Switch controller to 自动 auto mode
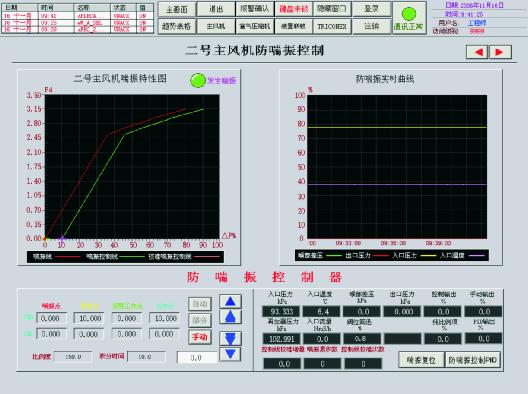This screenshot has height=394, width=528. pyautogui.click(x=200, y=304)
